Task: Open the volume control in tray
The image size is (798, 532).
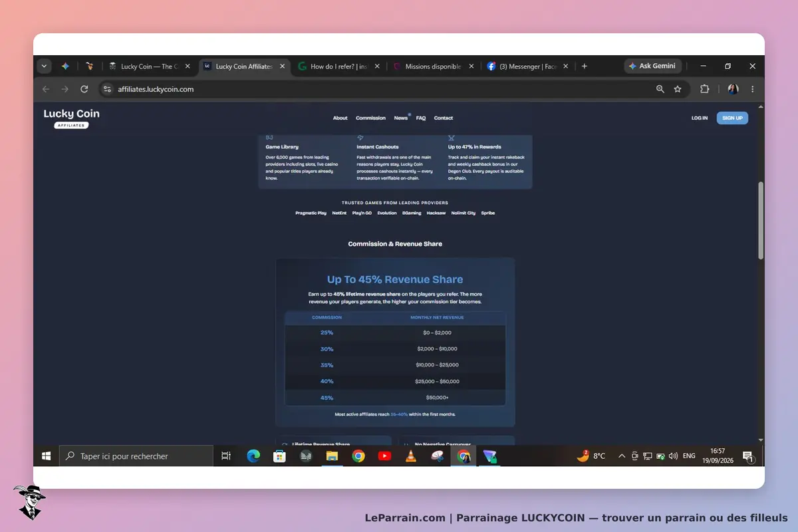Action: [x=673, y=456]
